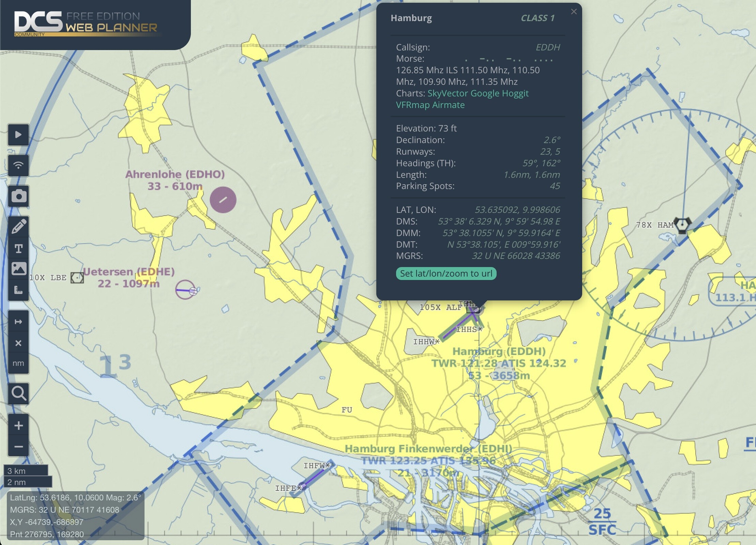The height and width of the screenshot is (545, 756).
Task: Click the Elevation: 73 ft line
Action: point(426,128)
